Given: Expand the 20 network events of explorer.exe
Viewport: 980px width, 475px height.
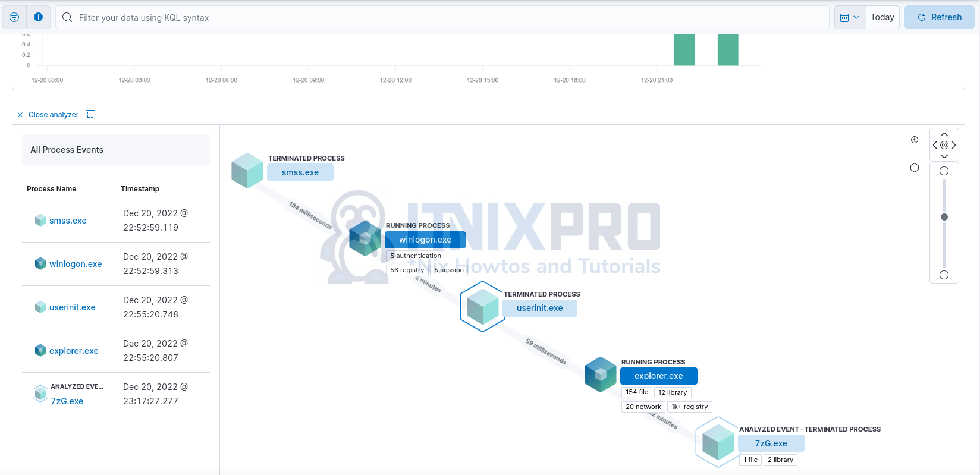Looking at the screenshot, I should click(x=643, y=407).
